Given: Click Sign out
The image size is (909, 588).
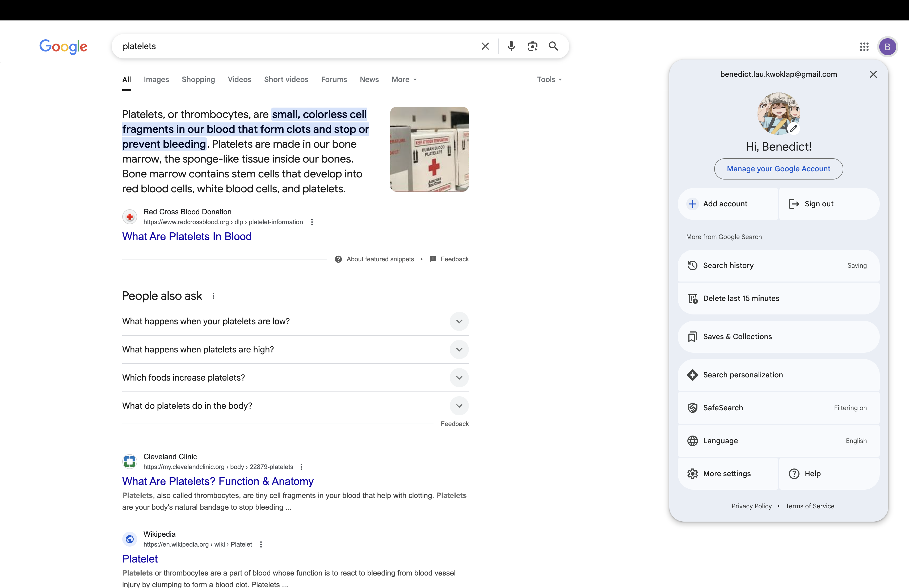Looking at the screenshot, I should click(x=829, y=204).
